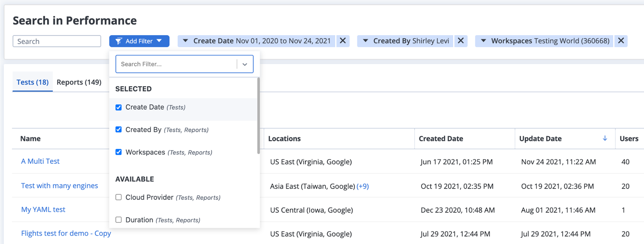The height and width of the screenshot is (244, 644).
Task: Switch to the Reports (149) tab
Action: 79,82
